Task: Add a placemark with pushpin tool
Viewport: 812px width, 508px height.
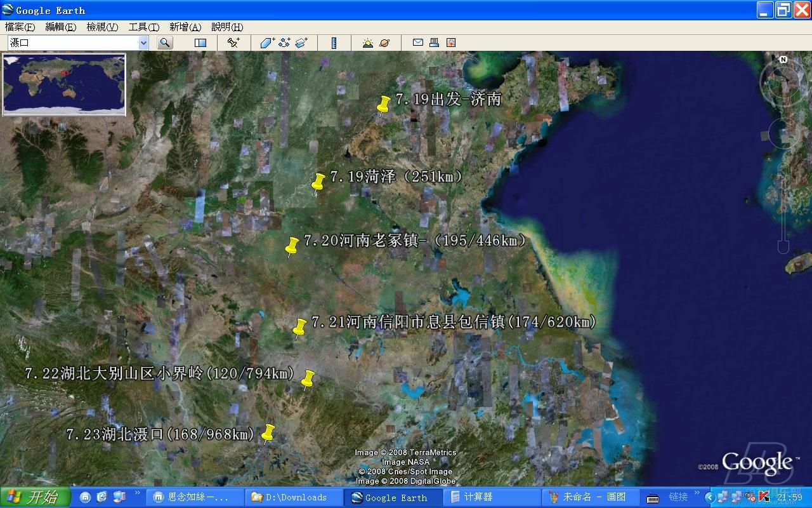Action: click(233, 43)
